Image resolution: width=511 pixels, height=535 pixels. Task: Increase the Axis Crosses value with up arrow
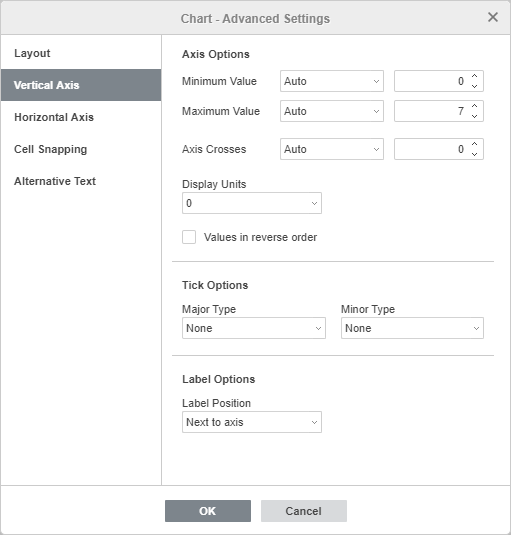(474, 144)
